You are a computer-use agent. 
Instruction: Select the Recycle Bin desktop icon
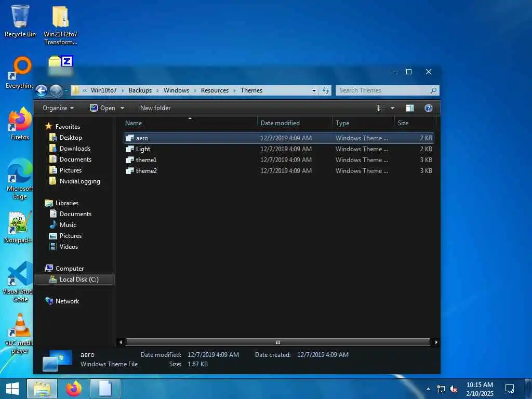click(x=20, y=21)
